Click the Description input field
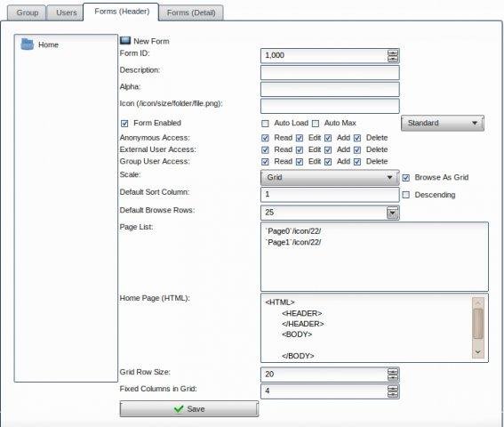The width and height of the screenshot is (504, 427). [x=330, y=72]
